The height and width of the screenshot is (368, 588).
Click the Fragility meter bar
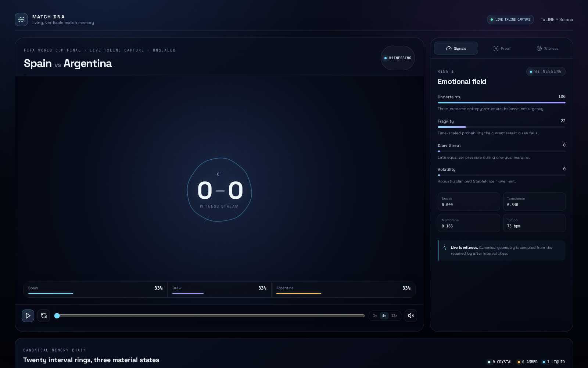tap(501, 127)
